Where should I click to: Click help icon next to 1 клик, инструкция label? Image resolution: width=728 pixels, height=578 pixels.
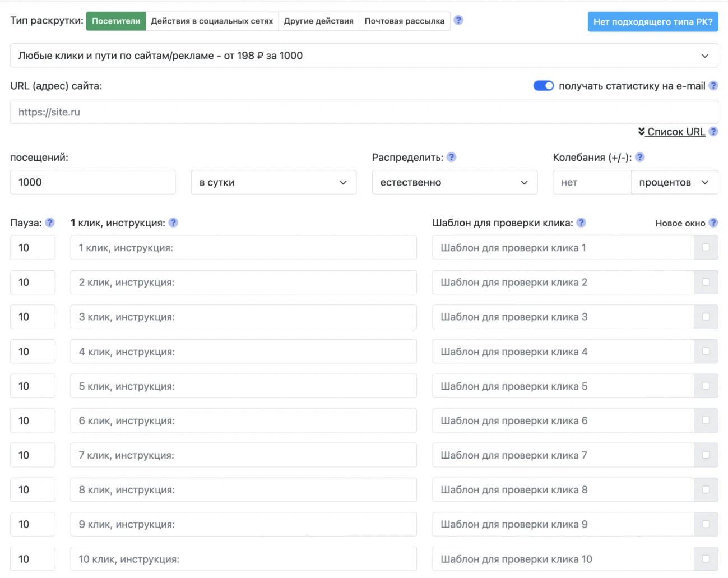pos(173,223)
